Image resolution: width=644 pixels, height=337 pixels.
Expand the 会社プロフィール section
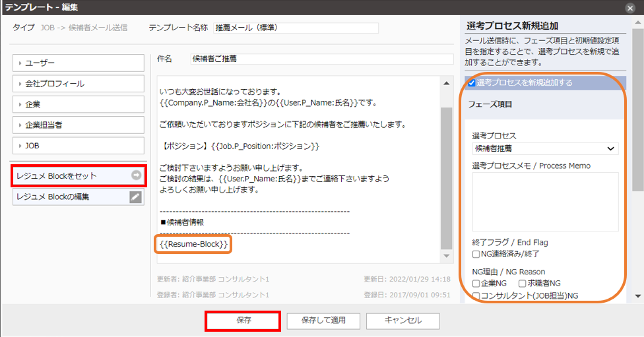point(79,84)
